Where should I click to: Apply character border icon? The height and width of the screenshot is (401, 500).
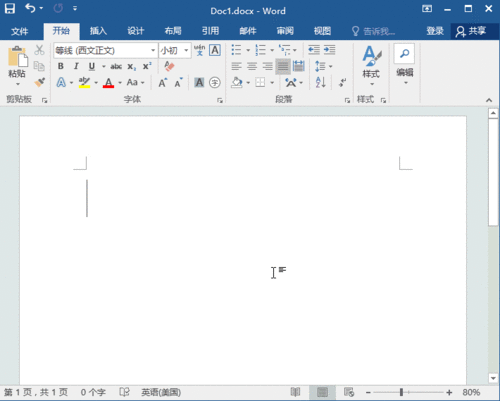coord(215,50)
